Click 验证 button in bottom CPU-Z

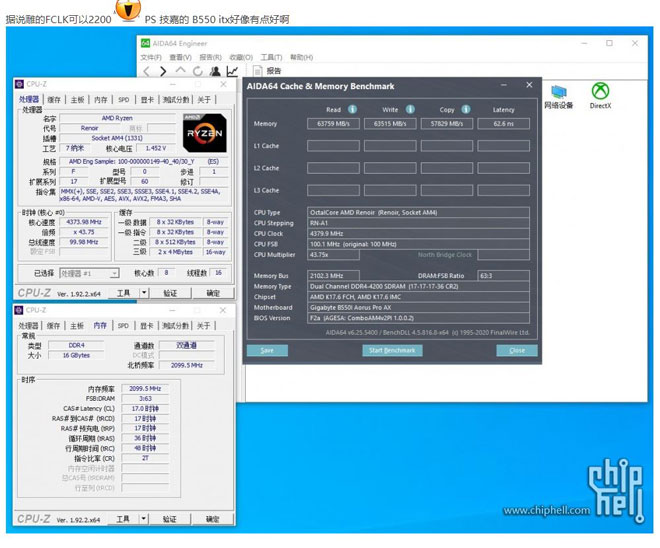click(x=170, y=519)
